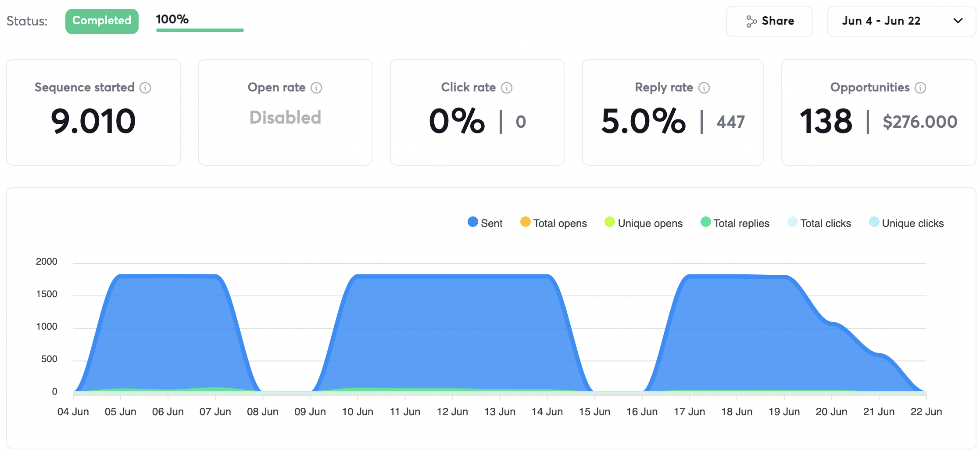The height and width of the screenshot is (453, 980).
Task: Expand the date range chevron arrow
Action: tap(958, 21)
